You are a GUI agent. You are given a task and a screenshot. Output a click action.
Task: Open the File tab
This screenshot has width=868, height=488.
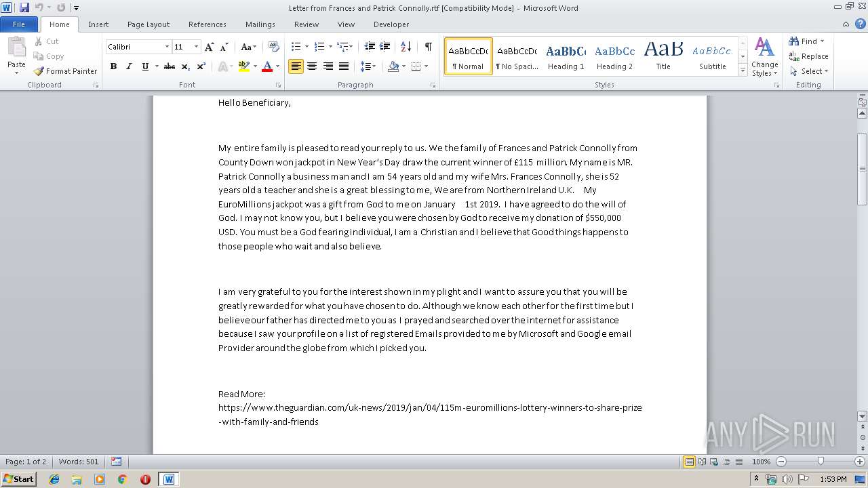point(19,24)
